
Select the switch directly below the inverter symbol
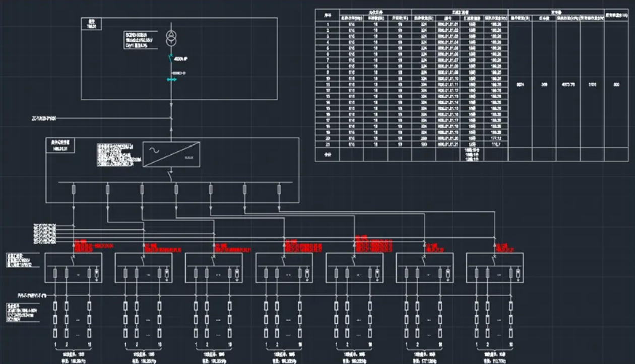tap(171, 174)
